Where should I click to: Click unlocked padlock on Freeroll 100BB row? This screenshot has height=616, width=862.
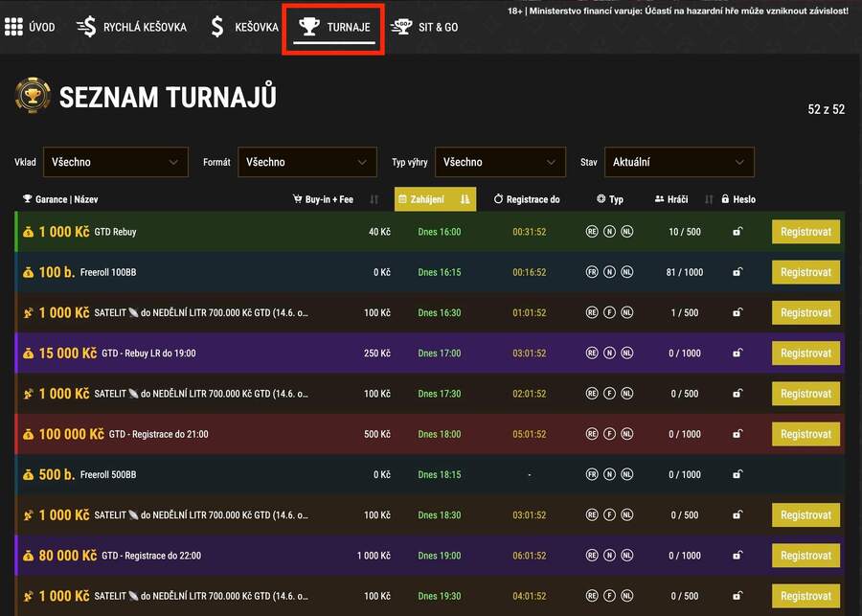click(737, 272)
